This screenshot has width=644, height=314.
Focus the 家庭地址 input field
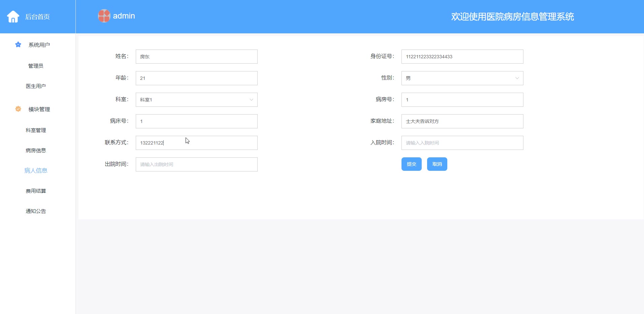462,121
